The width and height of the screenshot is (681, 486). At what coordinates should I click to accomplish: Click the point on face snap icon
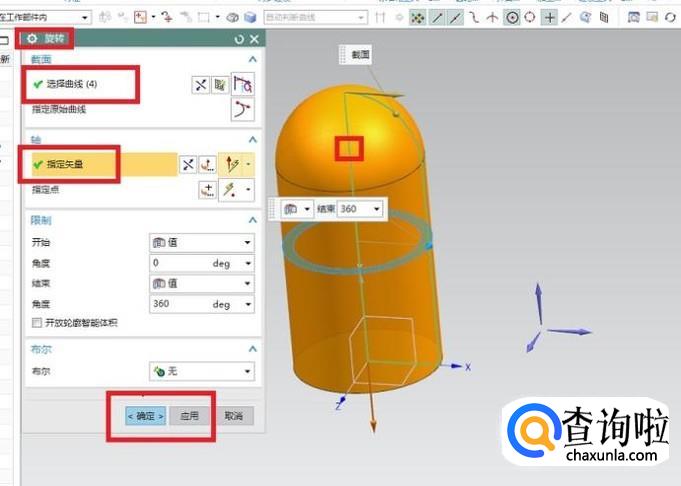tap(585, 18)
